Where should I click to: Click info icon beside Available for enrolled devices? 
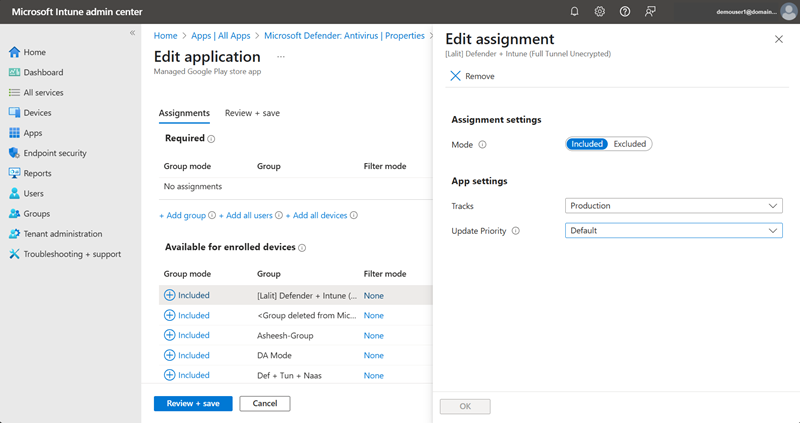click(x=302, y=248)
